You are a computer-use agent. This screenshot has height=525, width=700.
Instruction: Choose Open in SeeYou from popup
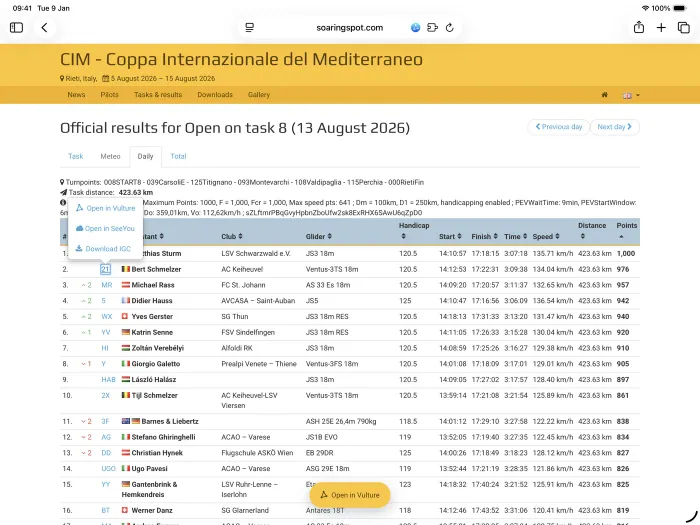pos(105,228)
